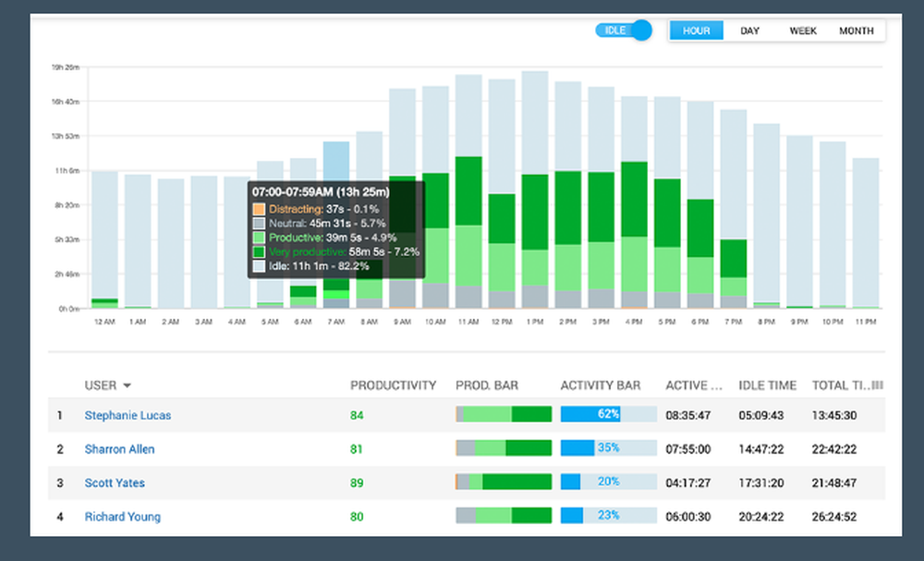
Task: Open Sharron Allen user link
Action: [119, 449]
